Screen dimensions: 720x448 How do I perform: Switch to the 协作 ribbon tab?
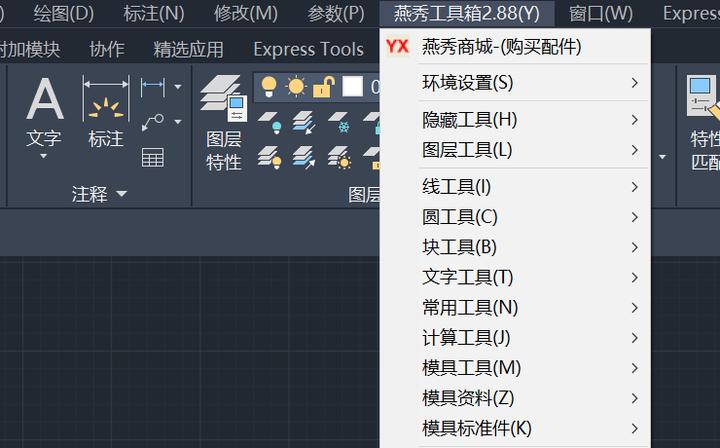[x=107, y=49]
